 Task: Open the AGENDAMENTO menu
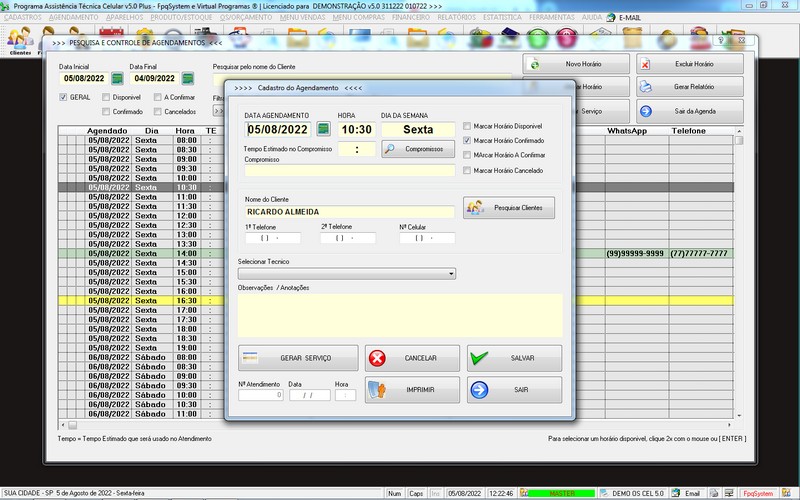pos(73,17)
